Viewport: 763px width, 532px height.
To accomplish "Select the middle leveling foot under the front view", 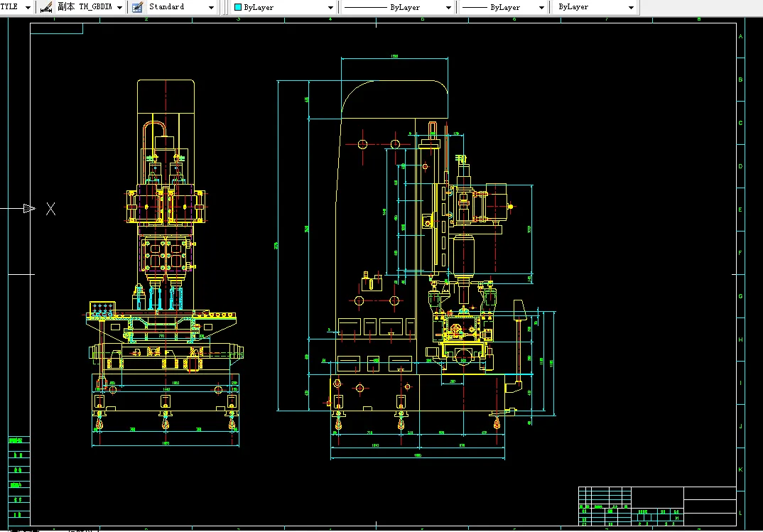I will coord(166,424).
